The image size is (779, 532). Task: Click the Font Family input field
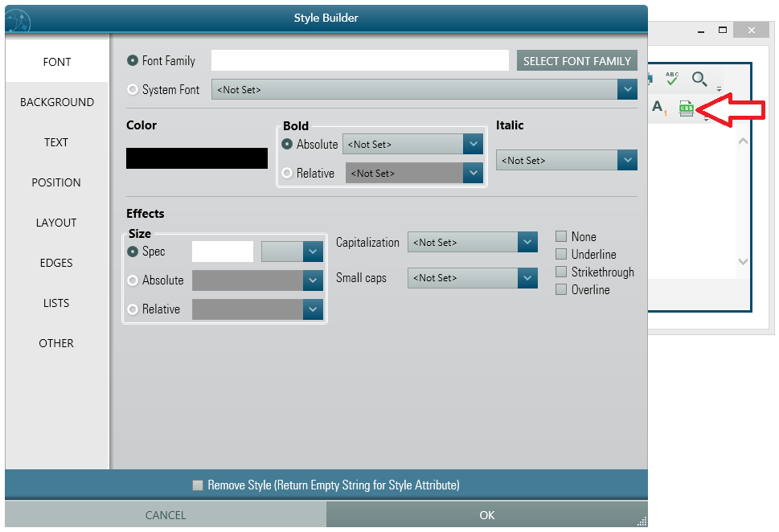tap(360, 60)
